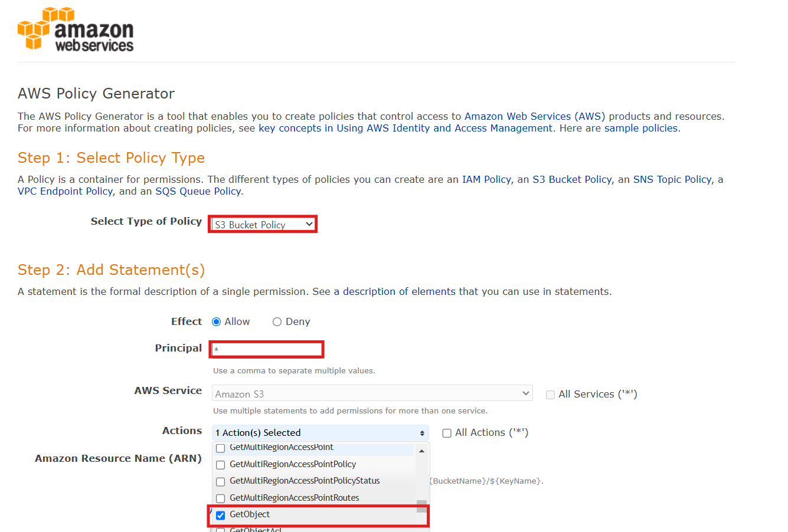This screenshot has height=532, width=788.
Task: Open the Select Type of Policy dropdown
Action: tap(263, 224)
